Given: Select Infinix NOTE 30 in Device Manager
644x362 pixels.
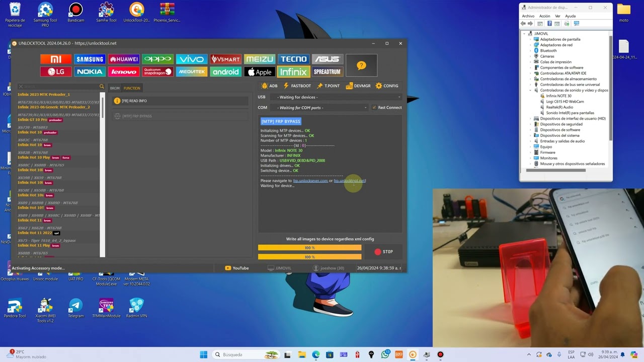Looking at the screenshot, I should pos(558,96).
